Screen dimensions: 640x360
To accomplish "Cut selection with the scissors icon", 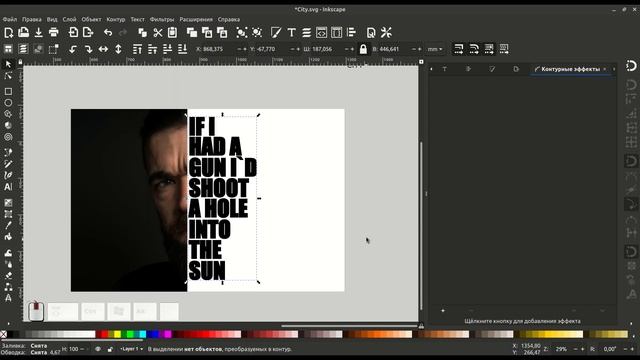I will [158, 33].
